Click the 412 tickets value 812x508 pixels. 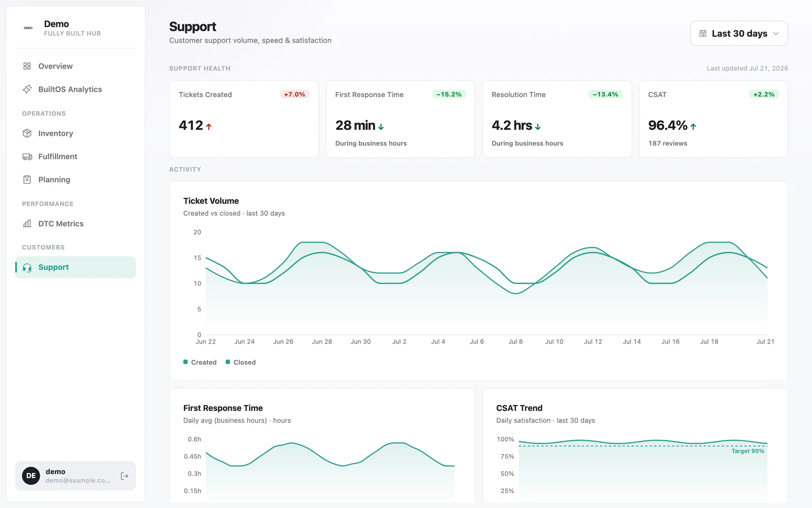(x=191, y=125)
